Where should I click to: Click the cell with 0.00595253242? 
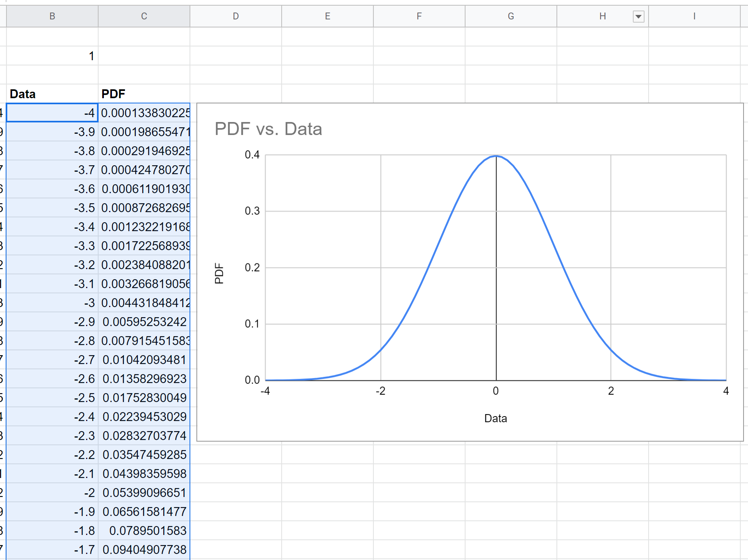pyautogui.click(x=144, y=322)
